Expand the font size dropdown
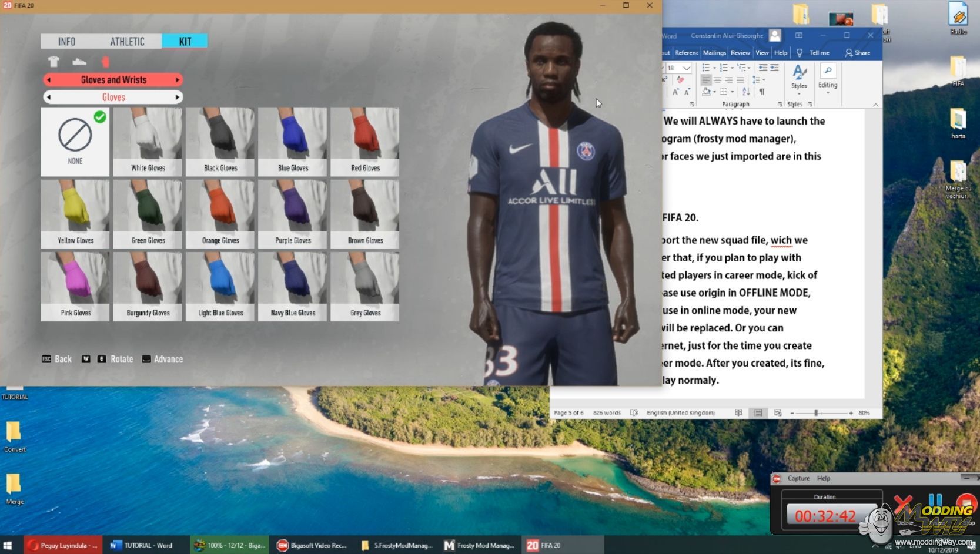 click(686, 68)
